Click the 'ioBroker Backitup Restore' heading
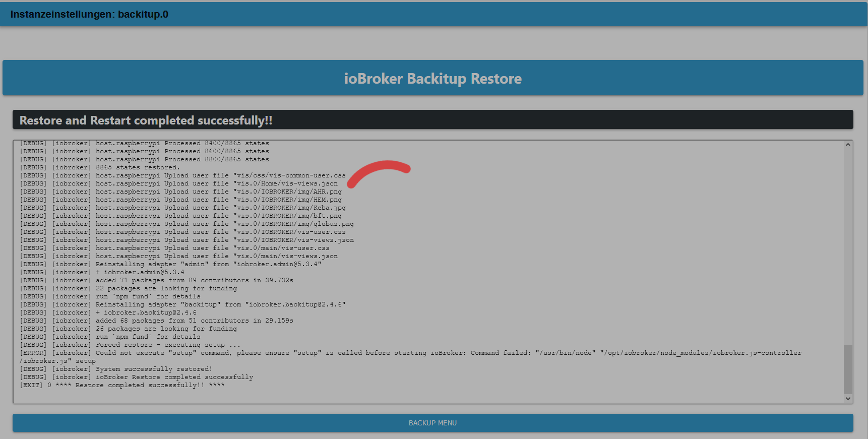Viewport: 868px width, 439px height. (x=433, y=79)
